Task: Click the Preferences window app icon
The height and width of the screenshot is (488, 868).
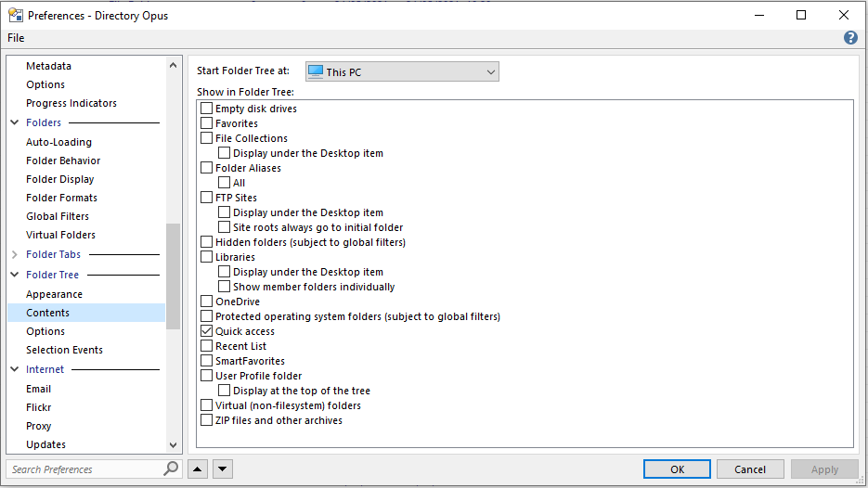Action: [x=16, y=15]
